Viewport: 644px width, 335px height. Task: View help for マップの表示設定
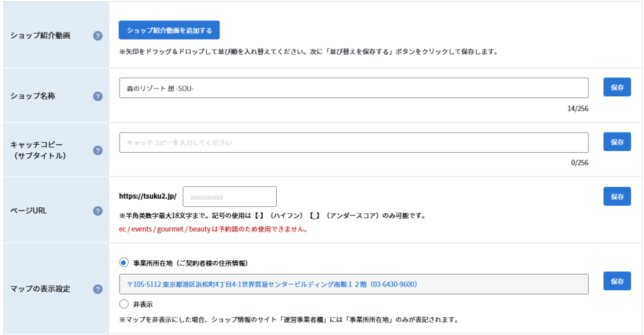pyautogui.click(x=97, y=289)
